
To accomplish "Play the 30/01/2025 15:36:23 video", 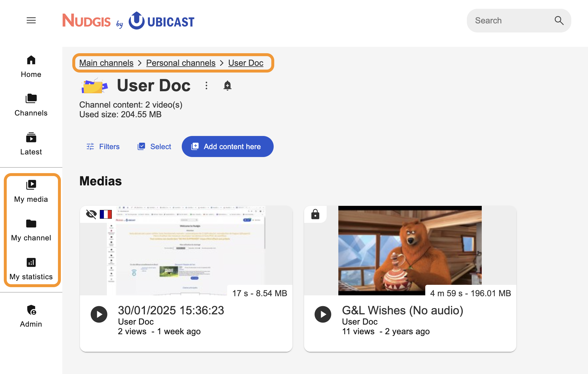I will pos(99,314).
